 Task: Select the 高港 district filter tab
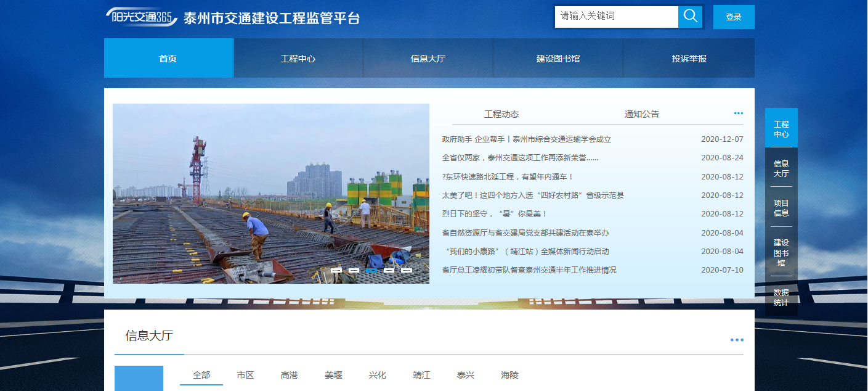(x=290, y=375)
